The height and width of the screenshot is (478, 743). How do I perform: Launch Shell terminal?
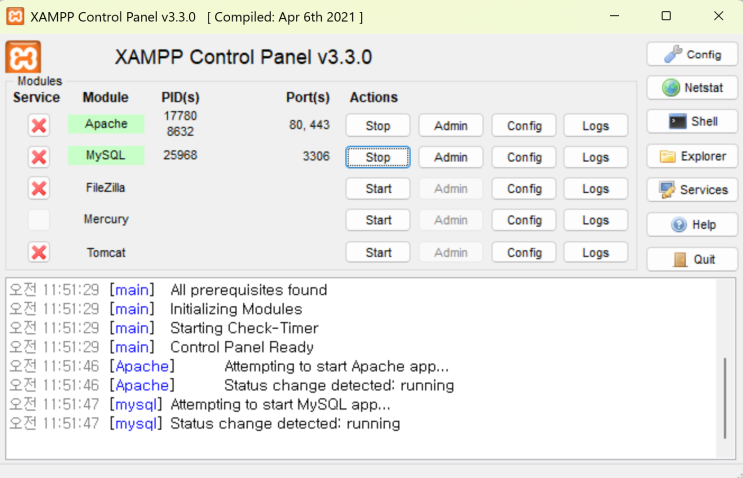click(x=692, y=121)
